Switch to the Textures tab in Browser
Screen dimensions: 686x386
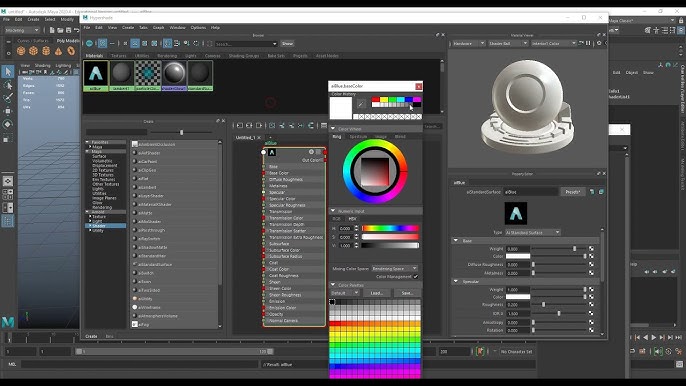pos(118,56)
